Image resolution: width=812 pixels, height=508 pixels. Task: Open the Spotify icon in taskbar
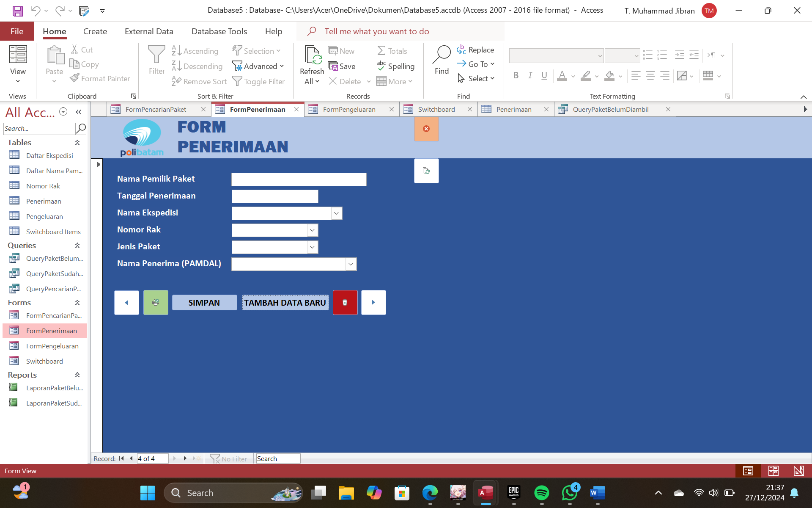click(542, 493)
